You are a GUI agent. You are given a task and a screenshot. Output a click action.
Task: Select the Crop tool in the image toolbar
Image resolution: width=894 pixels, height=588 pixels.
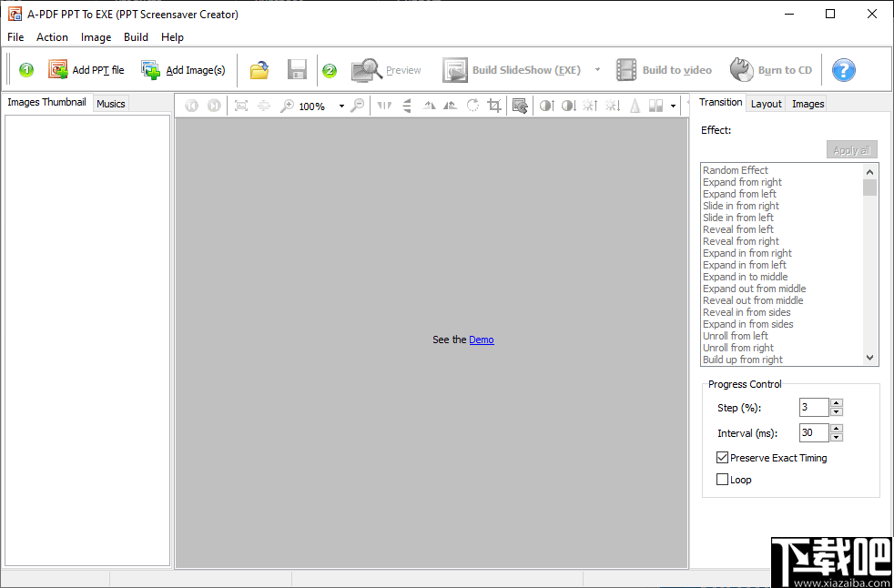pos(493,105)
